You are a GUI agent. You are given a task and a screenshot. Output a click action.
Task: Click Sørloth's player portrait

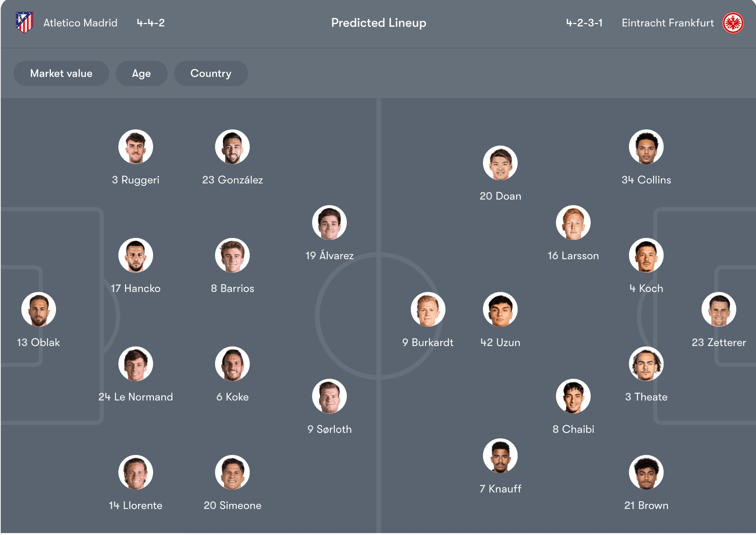329,396
